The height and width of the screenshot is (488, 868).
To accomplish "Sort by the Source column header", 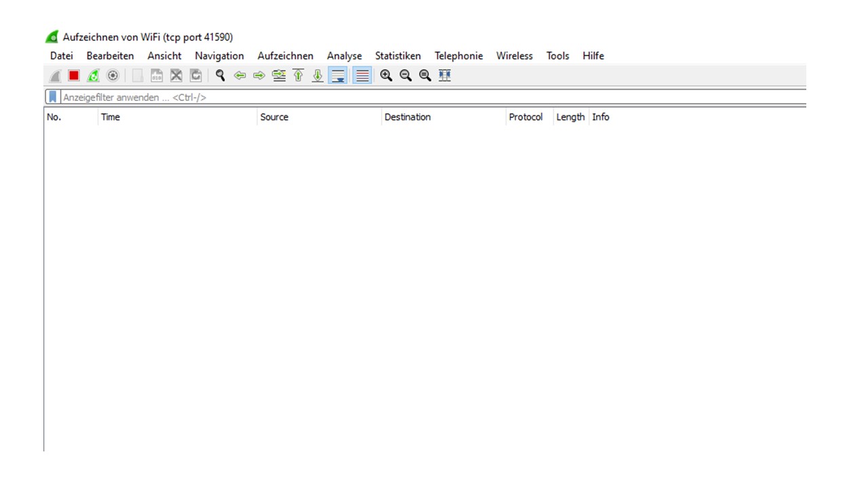I will (x=319, y=117).
